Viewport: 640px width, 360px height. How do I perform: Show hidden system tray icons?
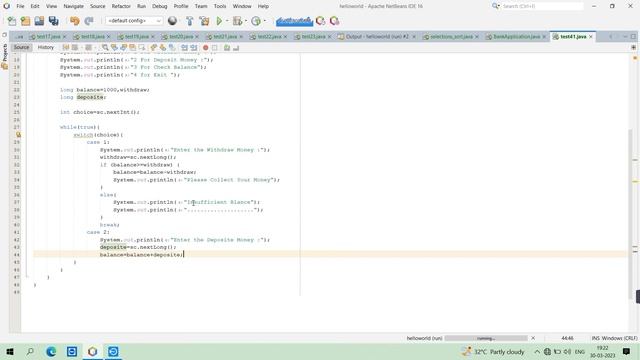(x=537, y=351)
